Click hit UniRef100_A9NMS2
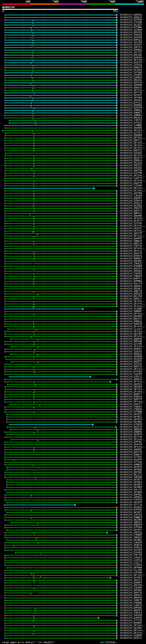The width and height of the screenshot is (146, 644). [x=131, y=110]
